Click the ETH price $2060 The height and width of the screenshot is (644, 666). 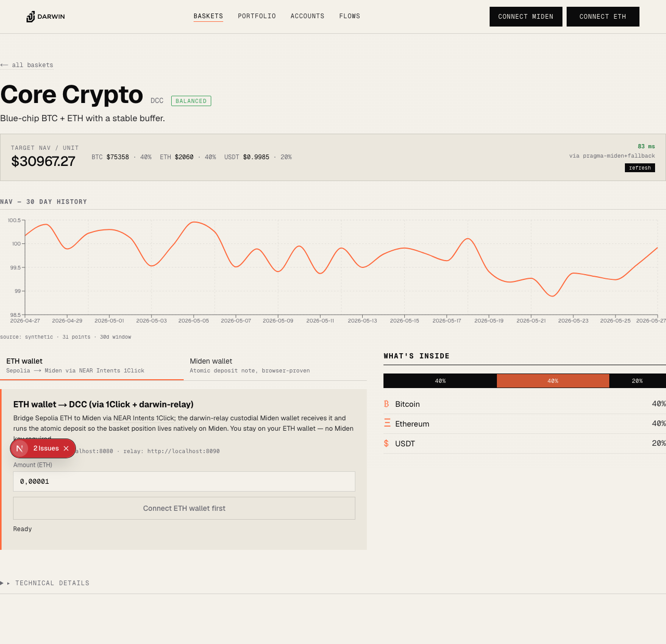(x=184, y=157)
